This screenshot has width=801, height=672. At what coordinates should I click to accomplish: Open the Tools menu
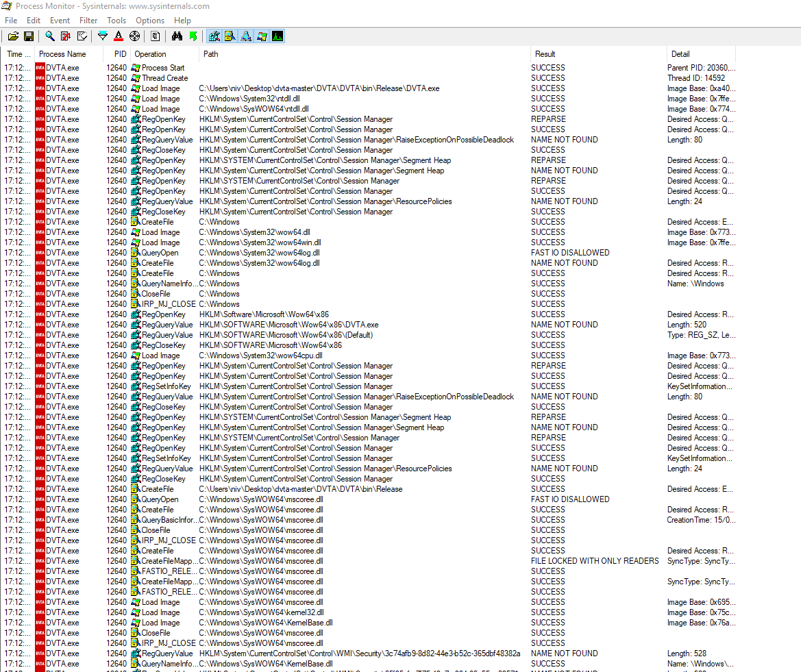[116, 21]
